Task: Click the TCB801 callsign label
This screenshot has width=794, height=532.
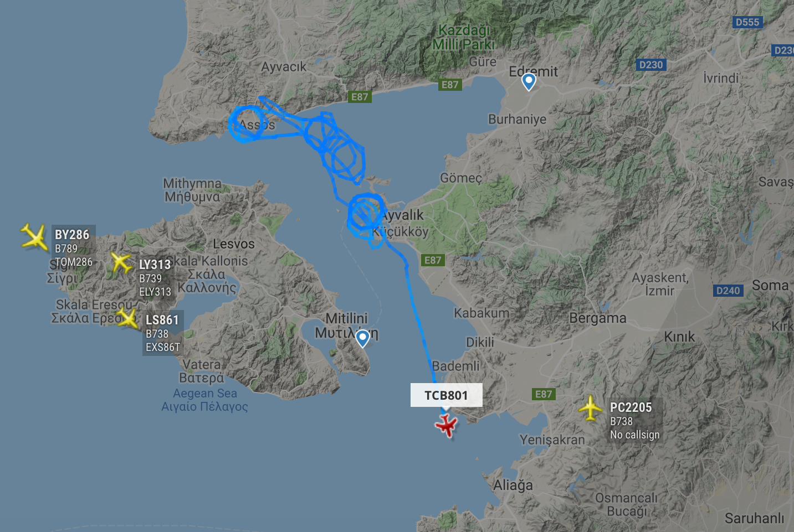Action: click(446, 395)
